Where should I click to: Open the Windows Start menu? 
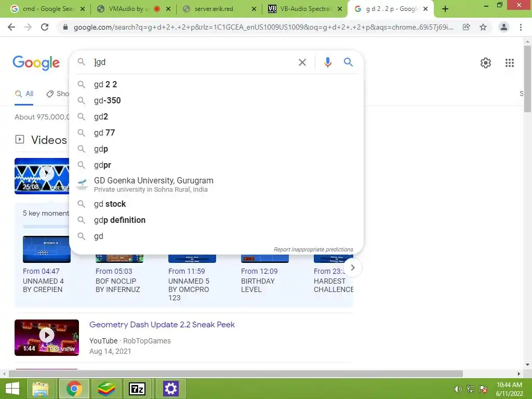[12, 389]
